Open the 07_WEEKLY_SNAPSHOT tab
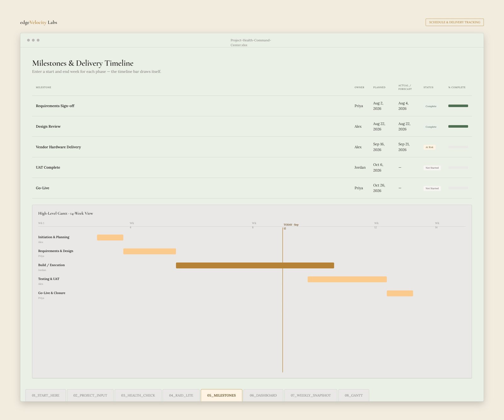The height and width of the screenshot is (420, 504). click(311, 395)
